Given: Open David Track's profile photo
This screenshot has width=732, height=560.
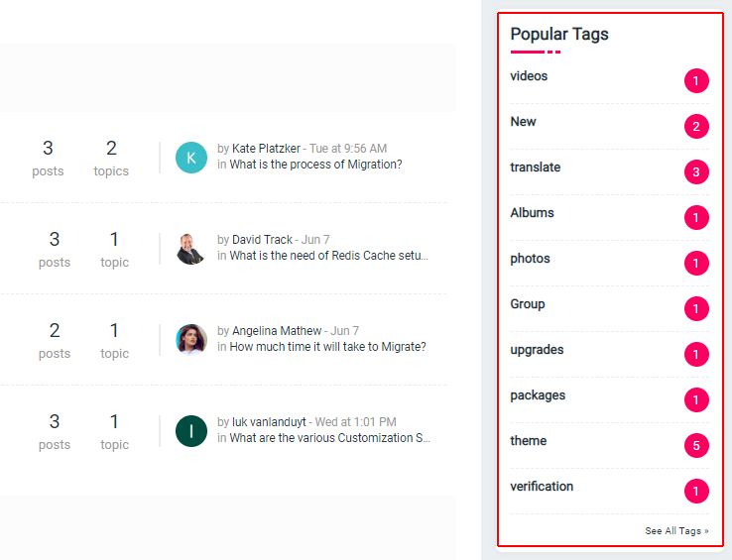Looking at the screenshot, I should (191, 248).
